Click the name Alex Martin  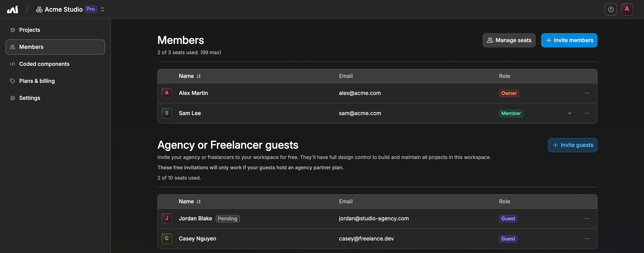(x=193, y=93)
